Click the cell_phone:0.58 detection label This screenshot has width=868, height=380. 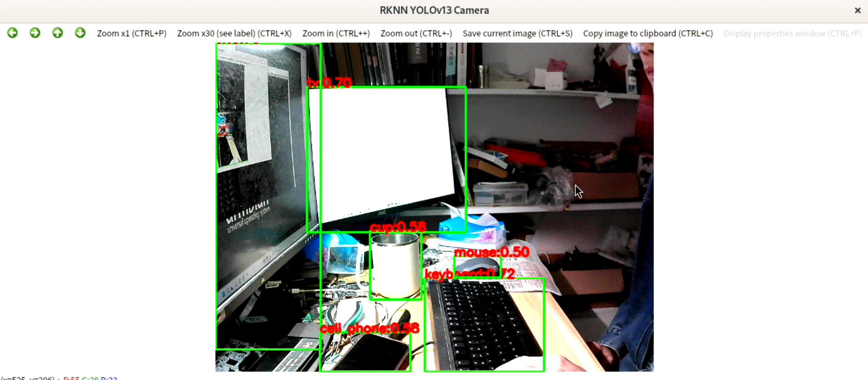tap(369, 328)
